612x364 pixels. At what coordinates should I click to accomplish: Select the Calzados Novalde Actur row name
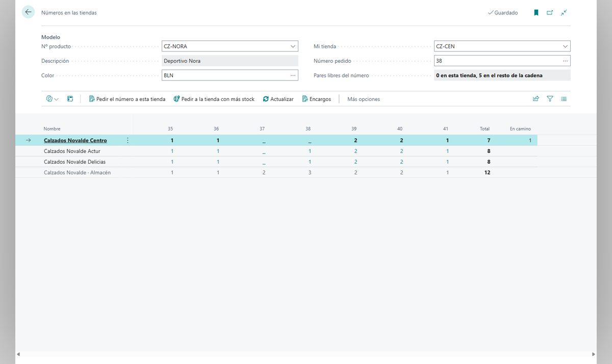coord(72,151)
